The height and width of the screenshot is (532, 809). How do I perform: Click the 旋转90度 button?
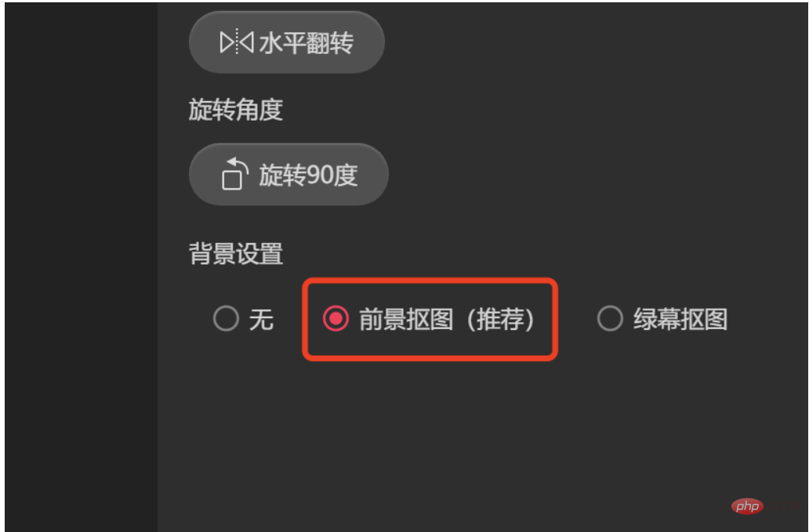tap(289, 174)
